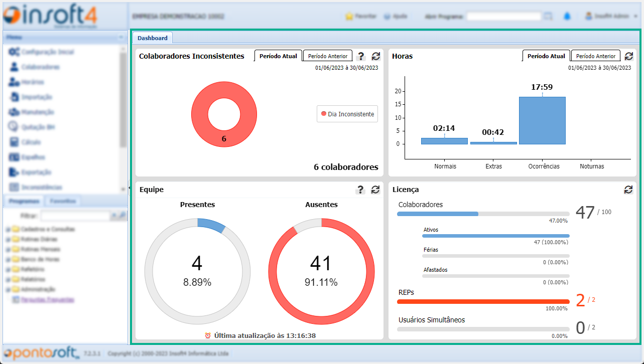Expand the Banco de Horas folder
The height and width of the screenshot is (364, 644).
click(x=7, y=259)
